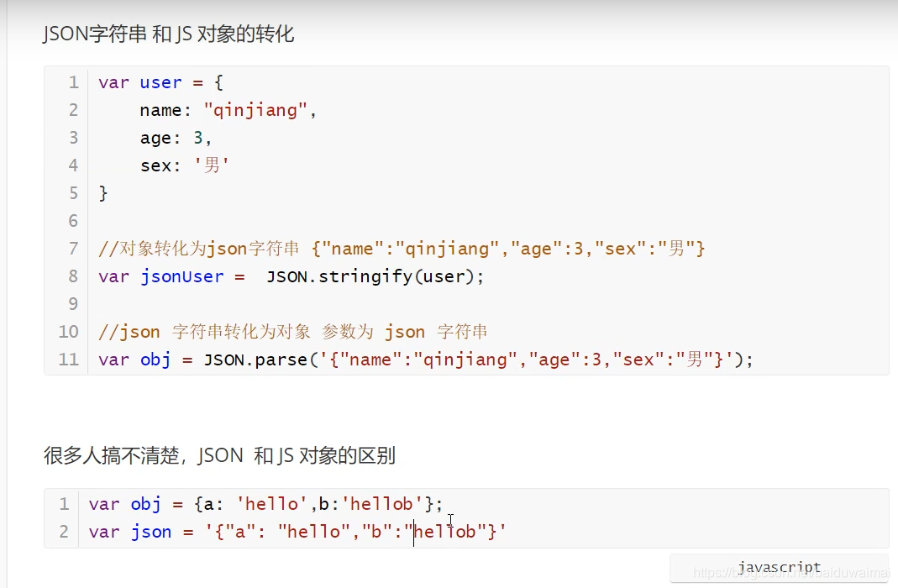The image size is (898, 588).
Task: Click line number 11 in first code block
Action: [69, 360]
